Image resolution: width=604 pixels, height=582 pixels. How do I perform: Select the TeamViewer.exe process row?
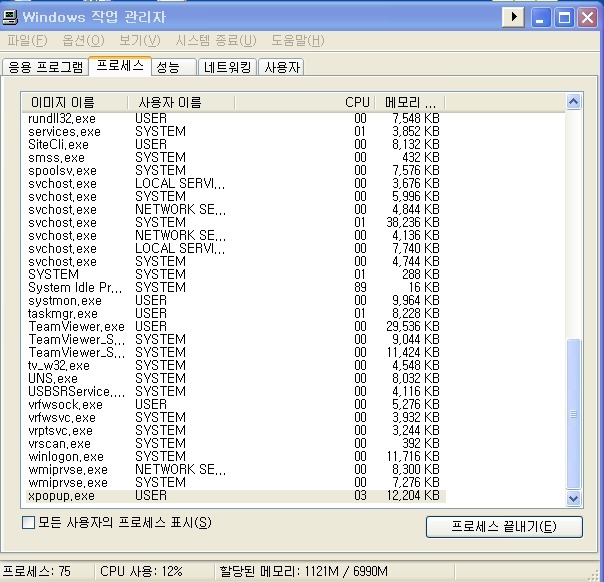pyautogui.click(x=77, y=327)
